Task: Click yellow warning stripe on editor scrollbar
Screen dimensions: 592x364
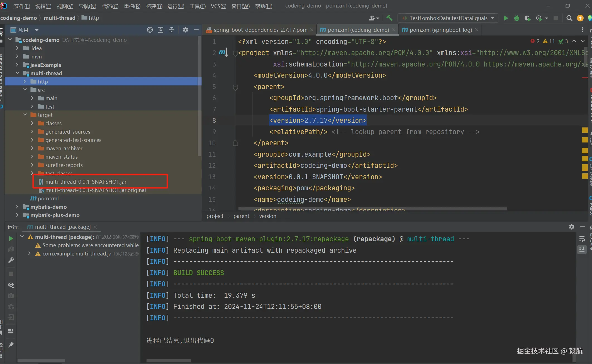Action: tap(584, 130)
